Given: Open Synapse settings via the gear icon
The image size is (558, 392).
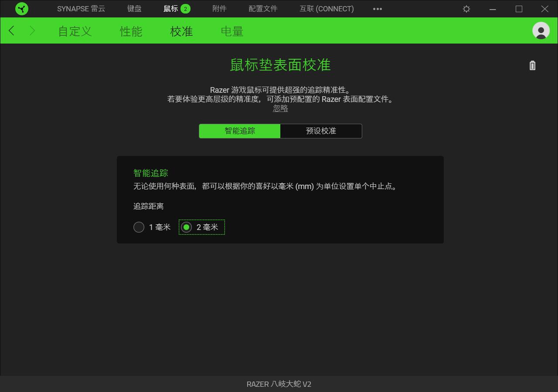Looking at the screenshot, I should pos(466,9).
